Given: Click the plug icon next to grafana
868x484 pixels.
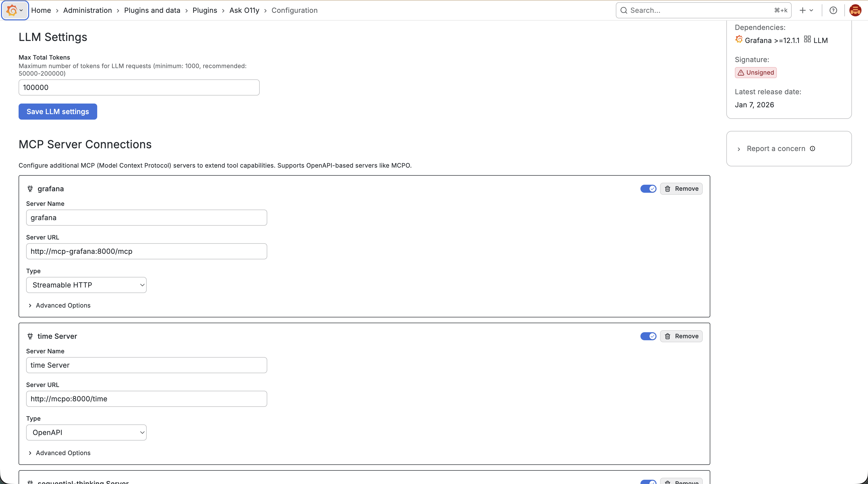Looking at the screenshot, I should coord(30,189).
